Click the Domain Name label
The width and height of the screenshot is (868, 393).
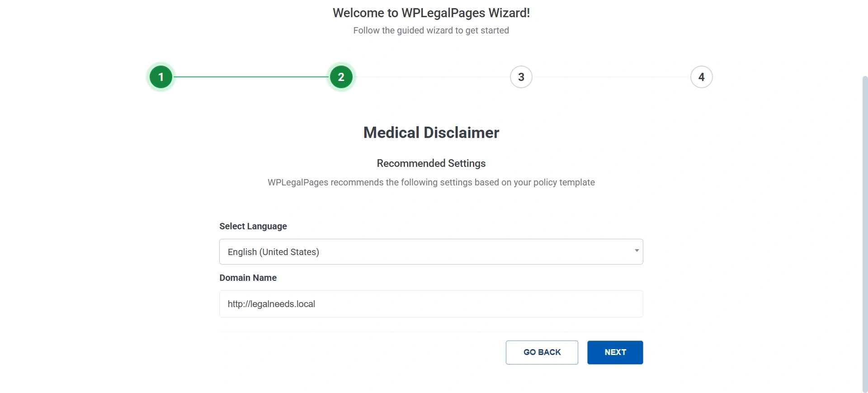[248, 278]
